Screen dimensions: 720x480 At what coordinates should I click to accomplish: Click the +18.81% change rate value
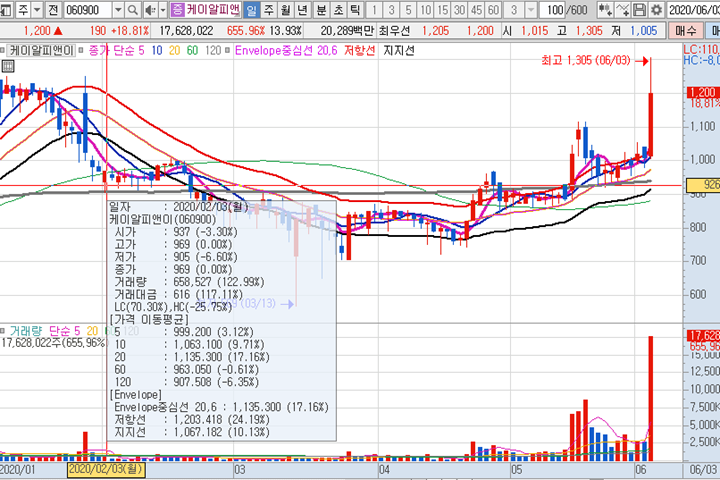130,31
